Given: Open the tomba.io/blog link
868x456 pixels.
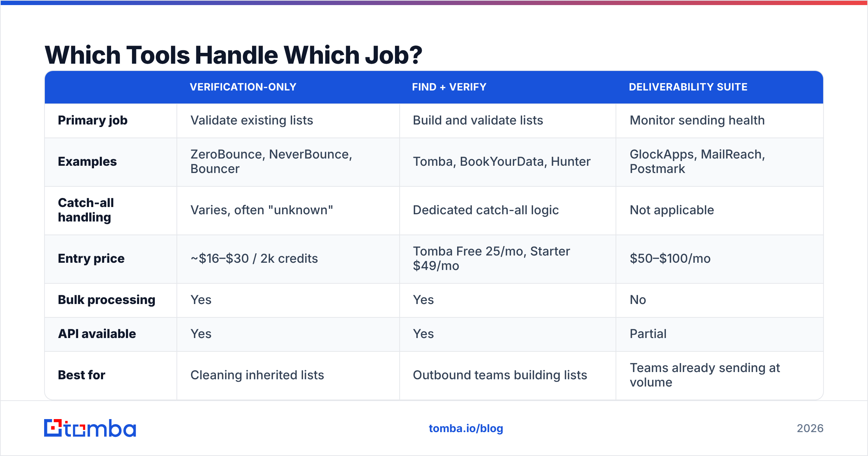Looking at the screenshot, I should [x=466, y=428].
